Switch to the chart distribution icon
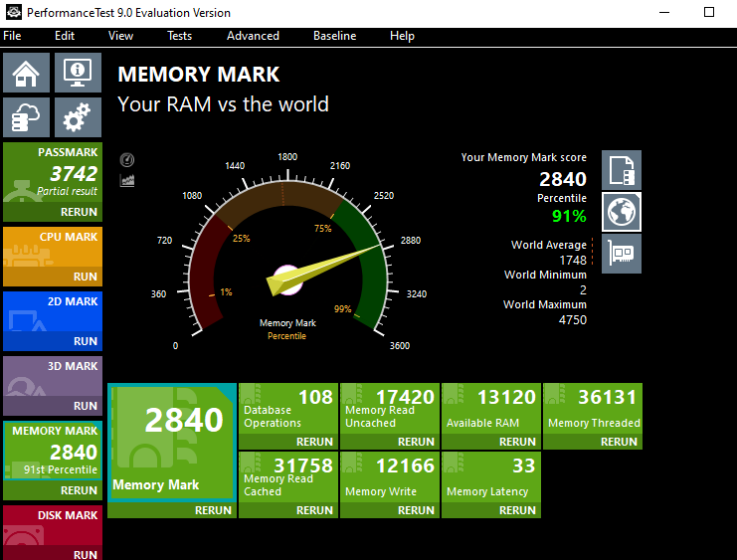The image size is (737, 560). click(x=127, y=180)
